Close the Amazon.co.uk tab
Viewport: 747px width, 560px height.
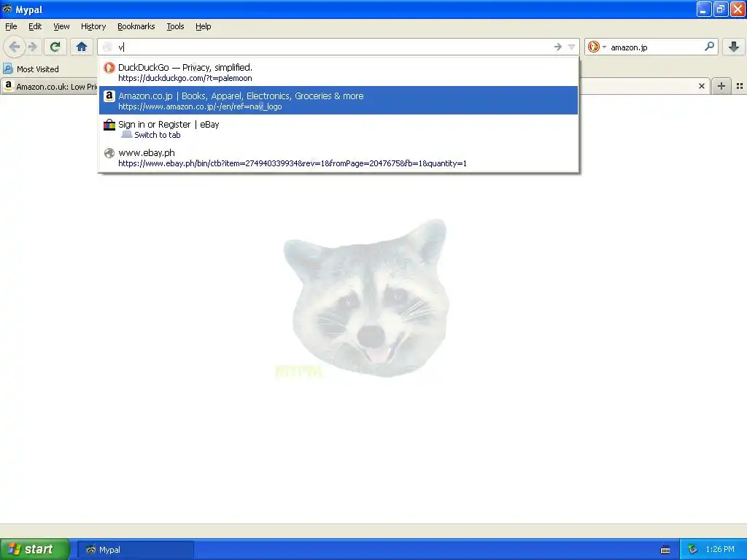pyautogui.click(x=701, y=86)
